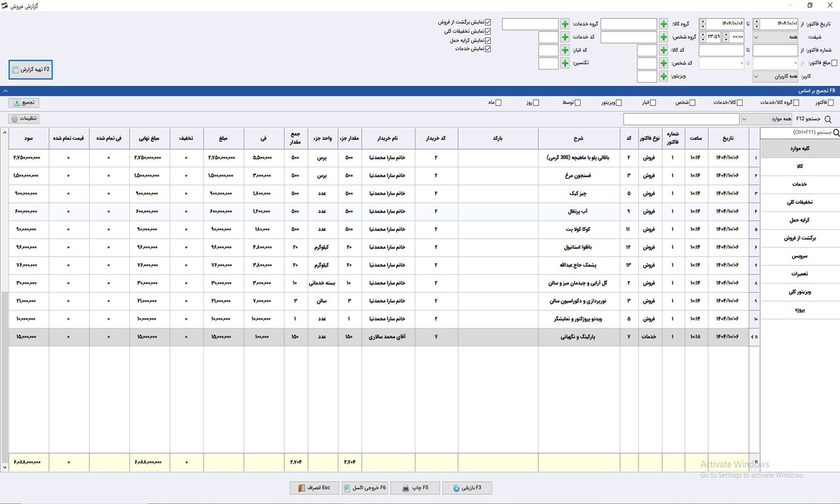Image resolution: width=840 pixels, height=504 pixels.
Task: Click the سود column header
Action: click(x=28, y=138)
